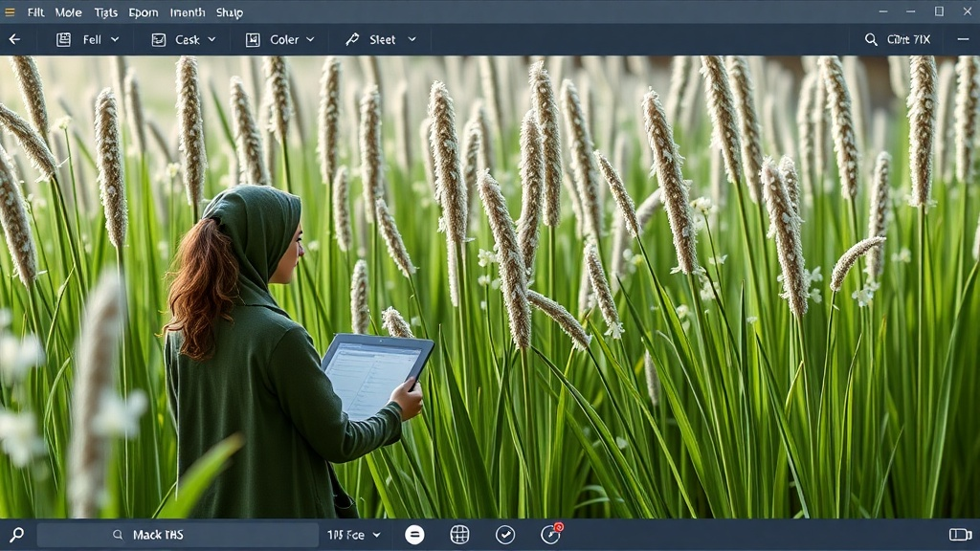
Task: Open the Filt menu
Action: (36, 12)
